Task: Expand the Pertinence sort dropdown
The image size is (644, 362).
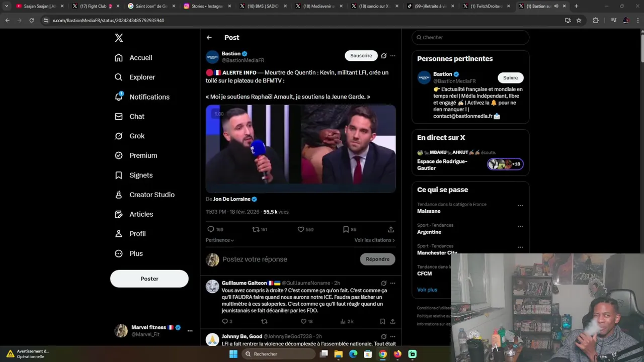Action: click(x=220, y=240)
